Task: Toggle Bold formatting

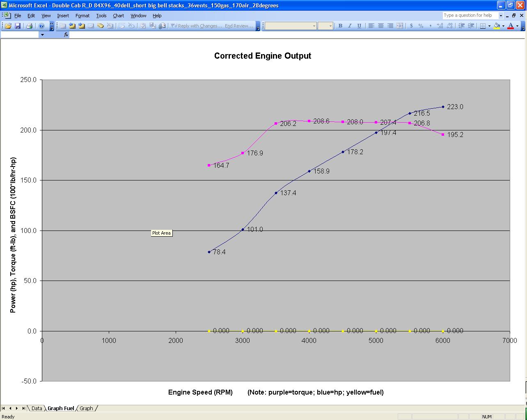Action: (340, 26)
